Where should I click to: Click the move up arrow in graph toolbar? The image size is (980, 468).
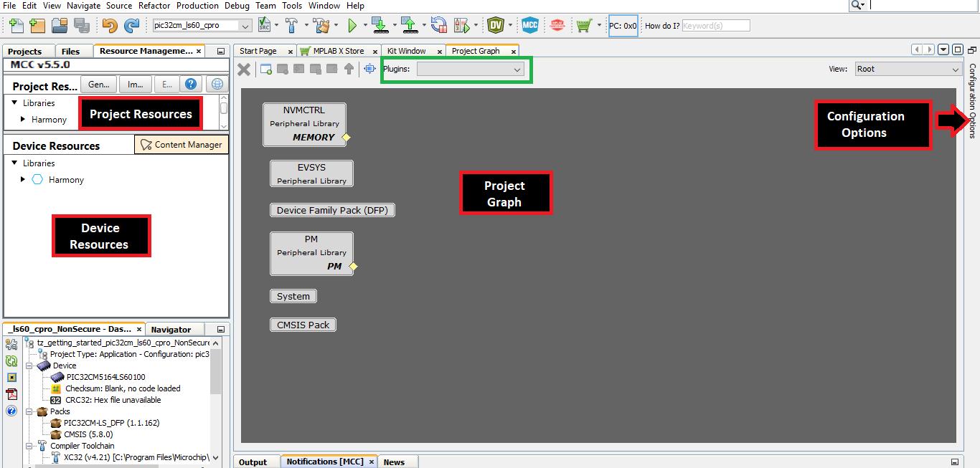349,69
